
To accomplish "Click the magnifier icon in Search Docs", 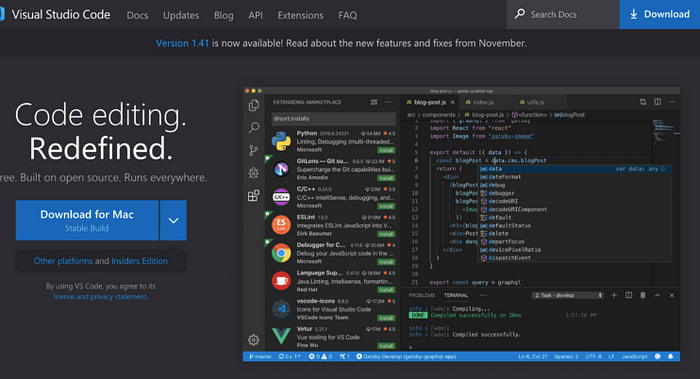I will 520,14.
